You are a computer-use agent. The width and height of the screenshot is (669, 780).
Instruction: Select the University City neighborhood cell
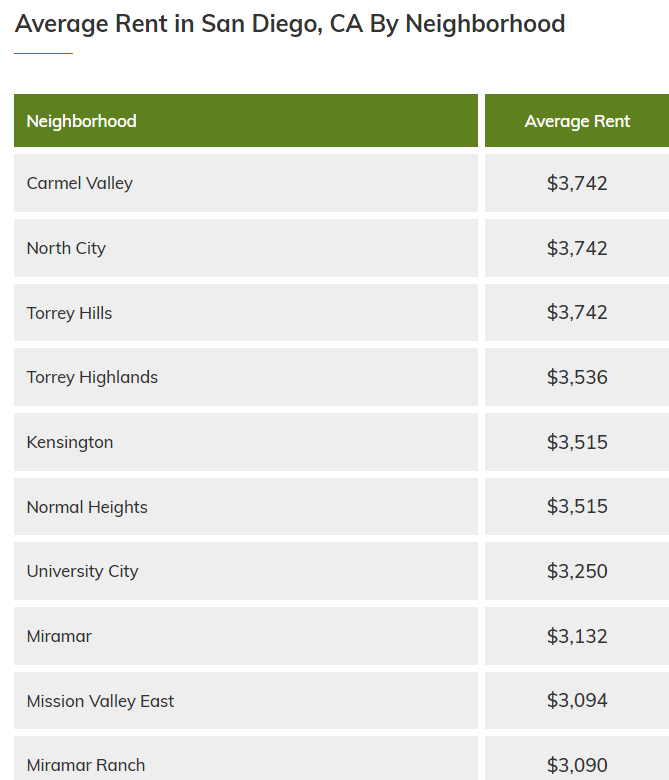click(246, 571)
